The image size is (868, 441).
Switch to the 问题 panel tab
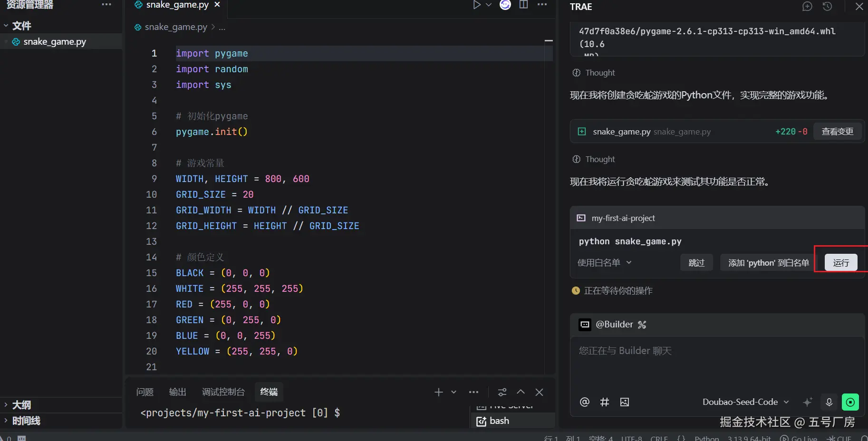point(145,392)
